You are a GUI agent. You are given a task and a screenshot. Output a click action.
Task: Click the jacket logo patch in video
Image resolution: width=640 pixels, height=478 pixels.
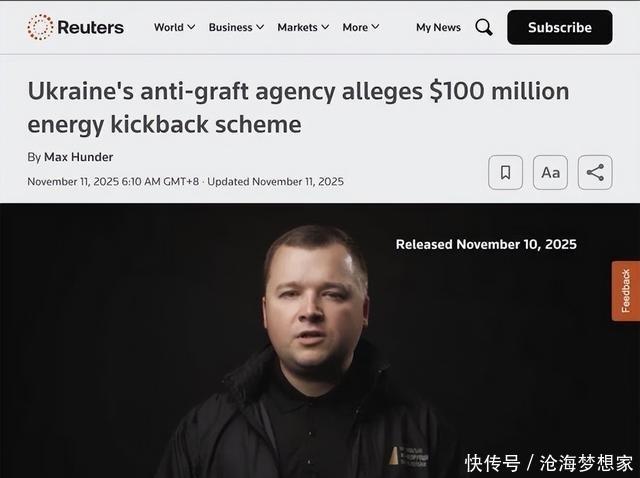408,456
